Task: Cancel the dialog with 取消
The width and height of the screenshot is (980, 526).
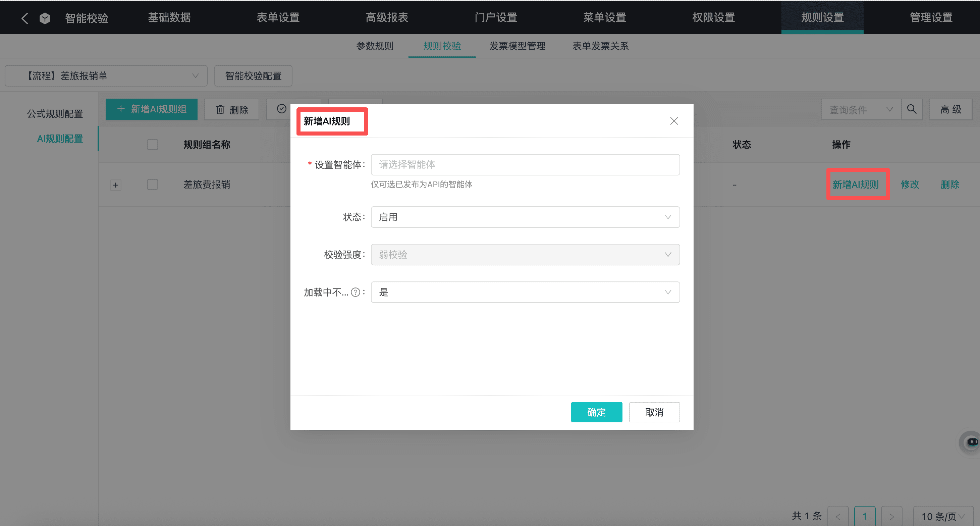Action: pyautogui.click(x=654, y=412)
